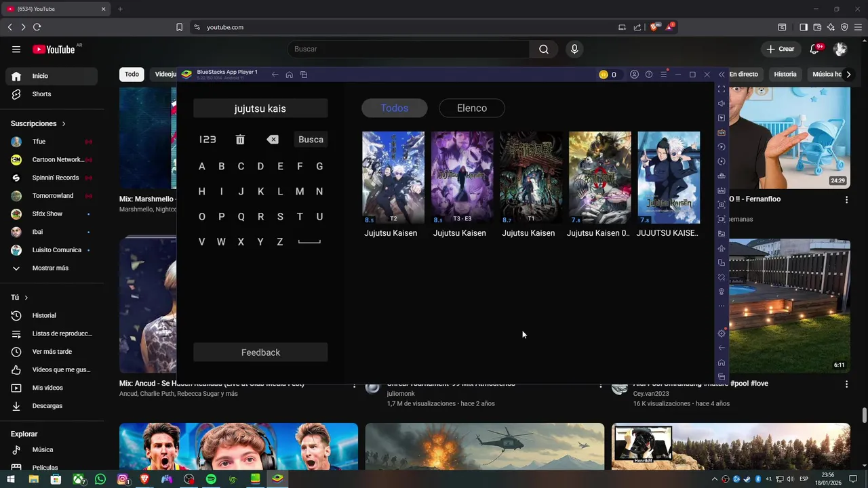Click the YouTube search magnifier button
This screenshot has height=488, width=868.
[544, 49]
